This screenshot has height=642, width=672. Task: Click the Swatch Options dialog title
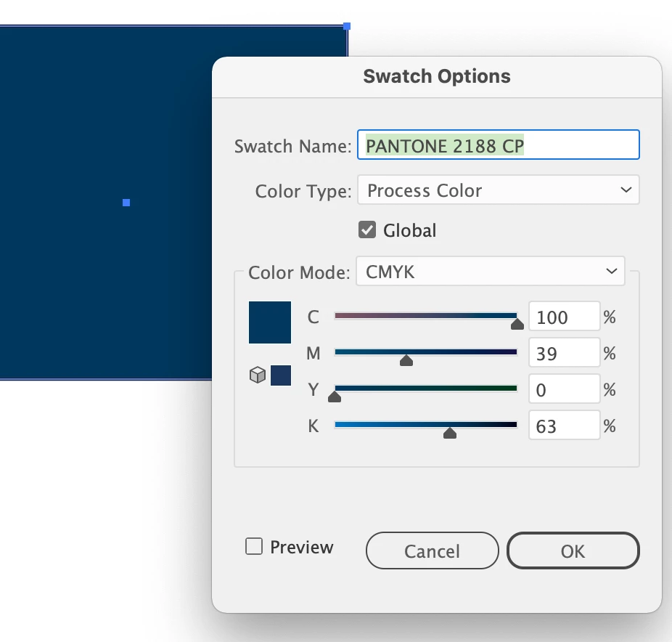click(x=437, y=76)
